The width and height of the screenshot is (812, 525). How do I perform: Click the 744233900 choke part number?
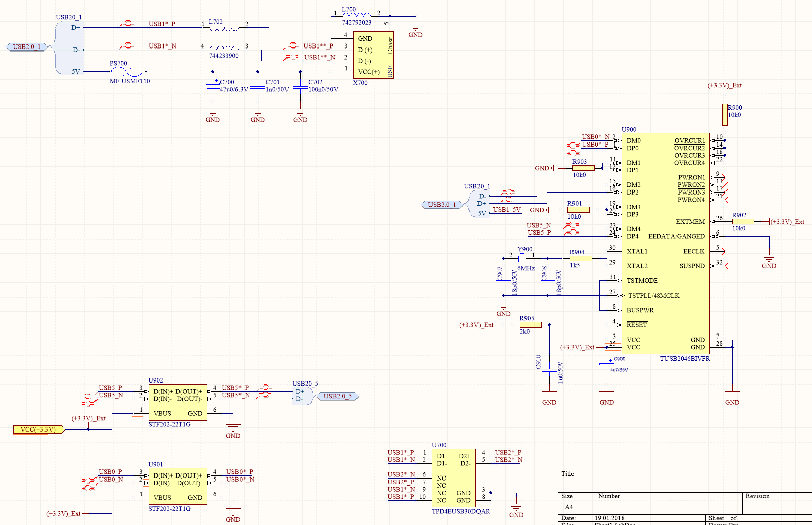(x=224, y=56)
